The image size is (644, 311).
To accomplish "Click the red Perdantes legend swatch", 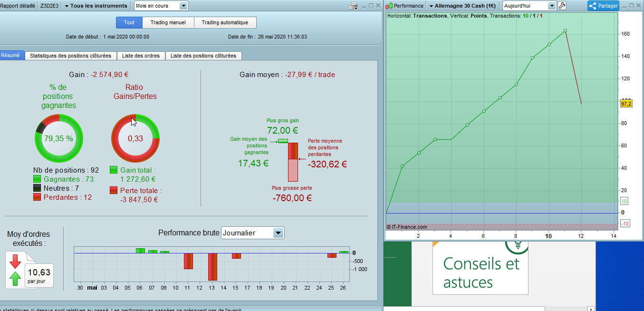I will point(37,197).
